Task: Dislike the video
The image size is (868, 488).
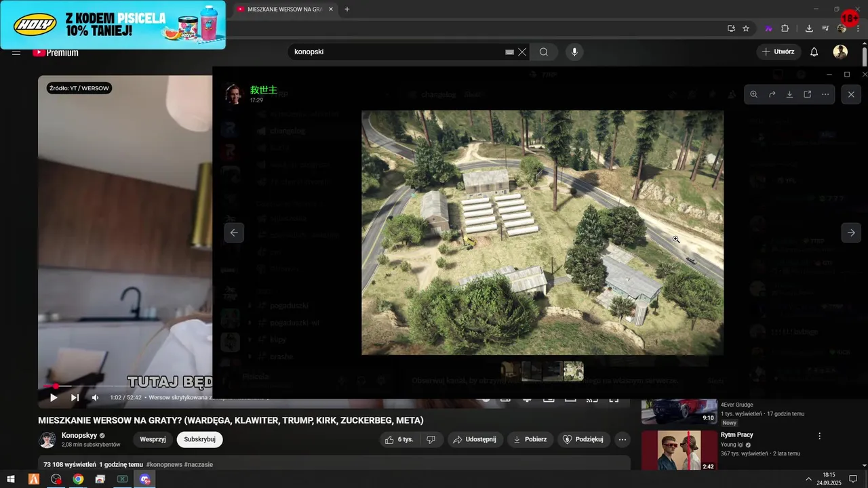Action: (431, 439)
